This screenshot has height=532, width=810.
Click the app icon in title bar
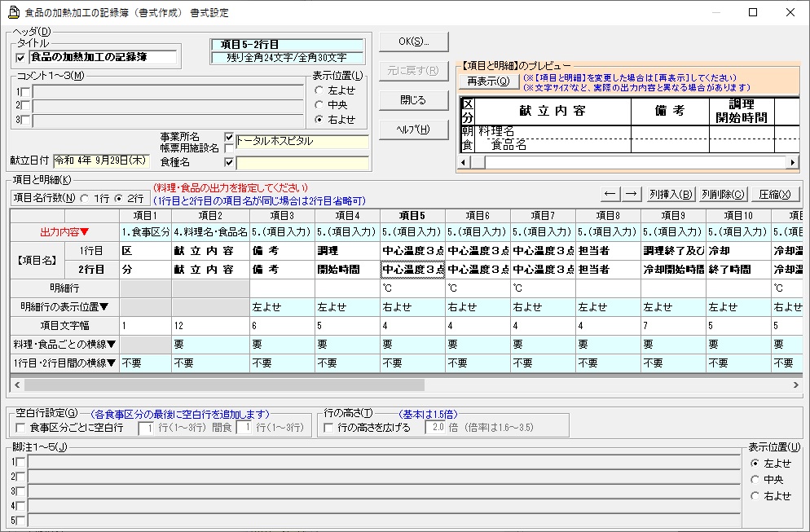[14, 12]
